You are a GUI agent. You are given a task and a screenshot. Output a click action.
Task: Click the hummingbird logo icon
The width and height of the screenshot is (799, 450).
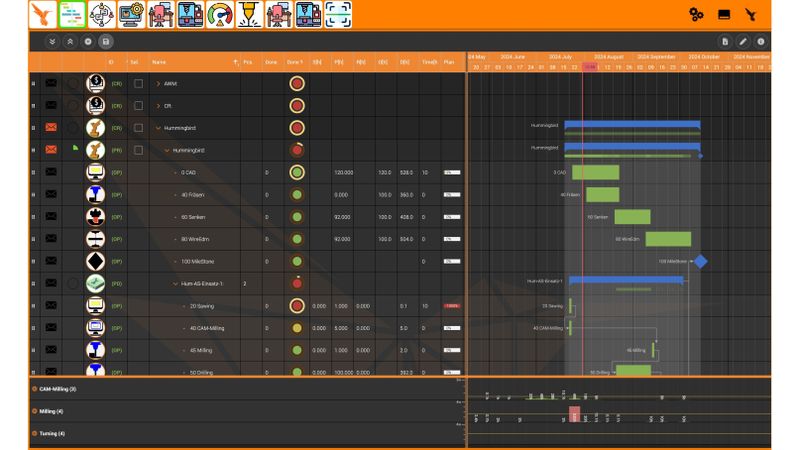pyautogui.click(x=42, y=14)
